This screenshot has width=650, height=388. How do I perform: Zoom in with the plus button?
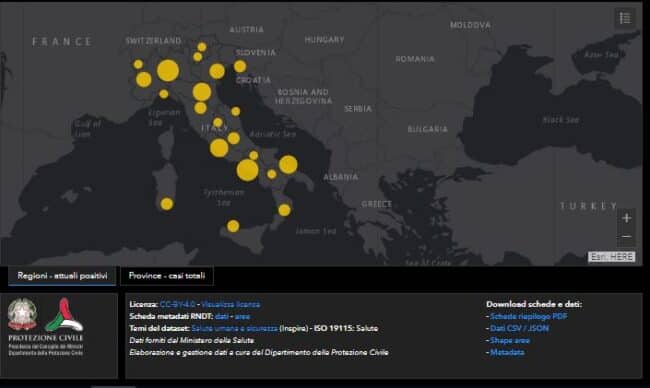626,218
